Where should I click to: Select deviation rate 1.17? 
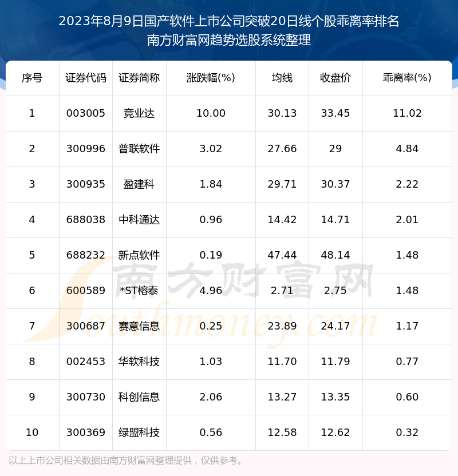coord(407,326)
